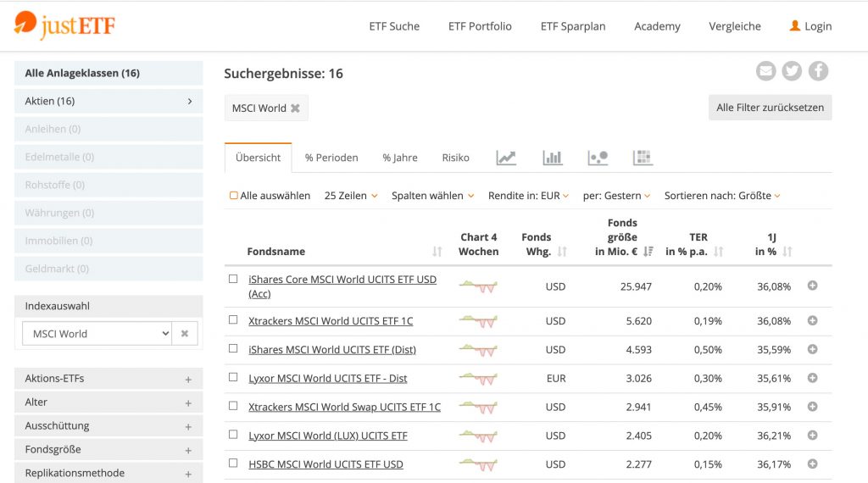Switch to the Risiko tab
The height and width of the screenshot is (483, 868).
[x=455, y=158]
